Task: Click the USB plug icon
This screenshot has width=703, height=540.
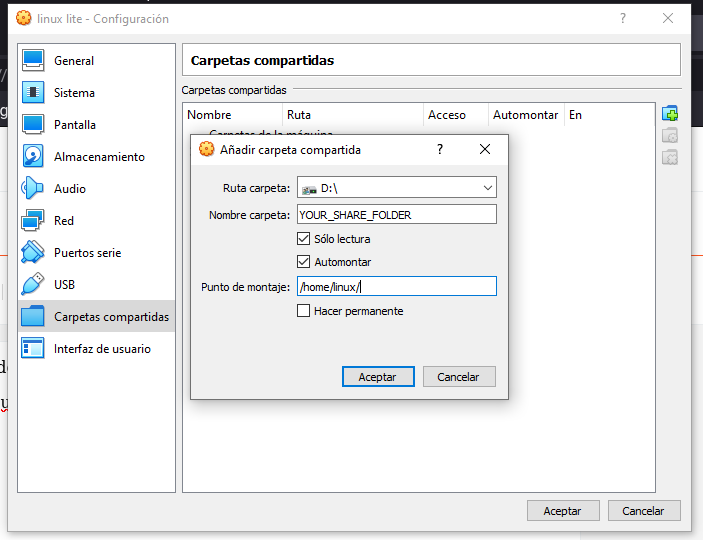Action: tap(33, 284)
